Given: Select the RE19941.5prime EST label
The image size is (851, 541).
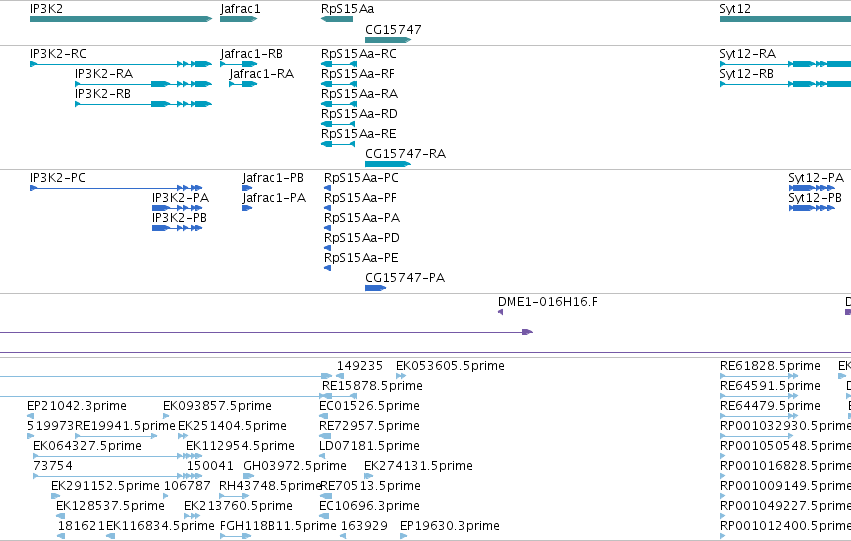Looking at the screenshot, I should coord(125,427).
